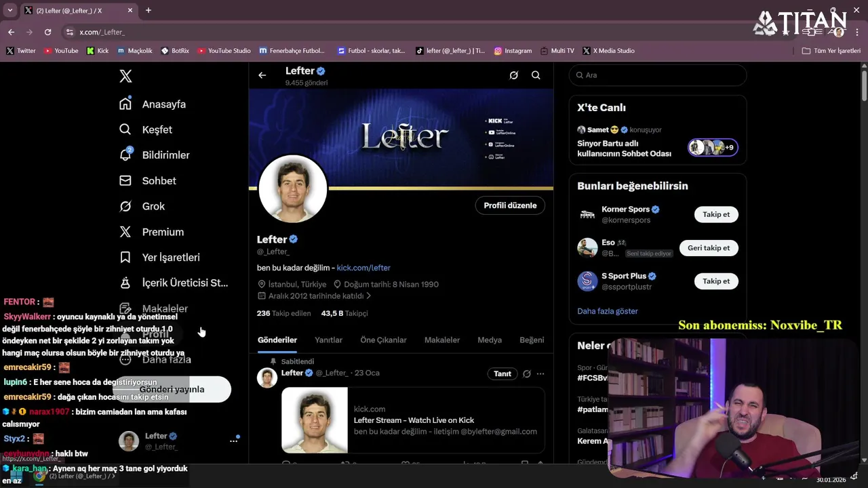Open the Maçkolik bookmark
This screenshot has height=488, width=868.
(135, 51)
